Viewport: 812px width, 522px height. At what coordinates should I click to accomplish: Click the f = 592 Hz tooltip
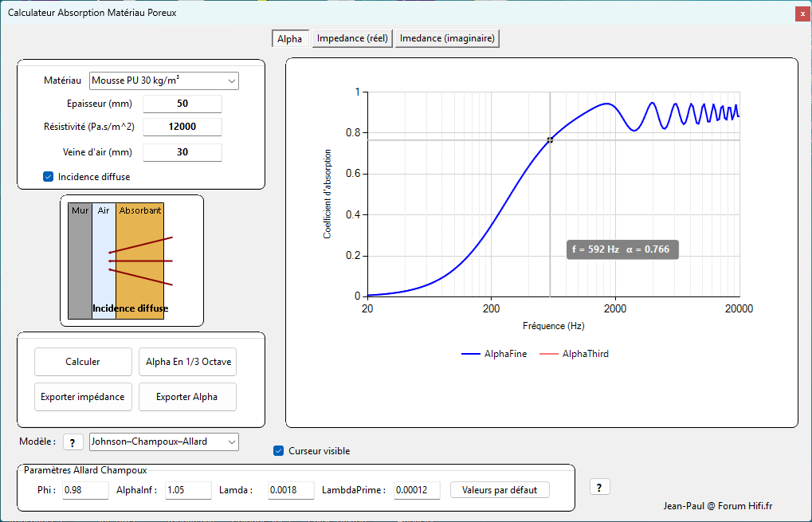click(622, 249)
